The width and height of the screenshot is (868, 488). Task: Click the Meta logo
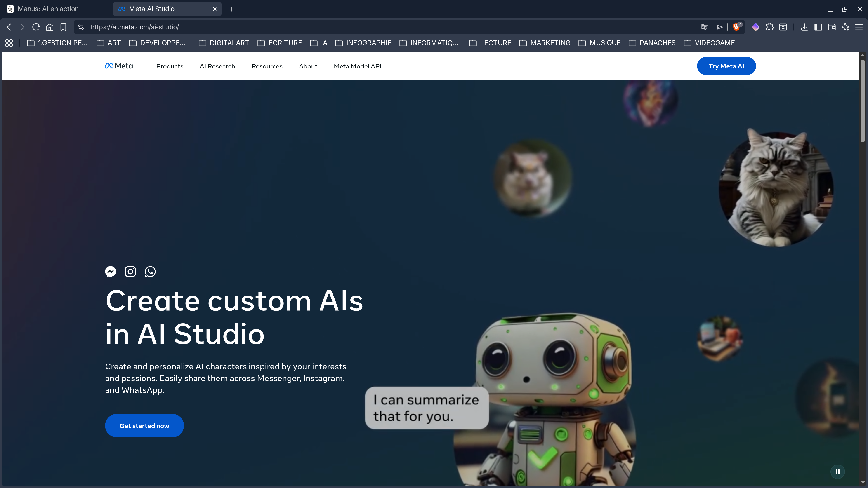[x=119, y=66]
